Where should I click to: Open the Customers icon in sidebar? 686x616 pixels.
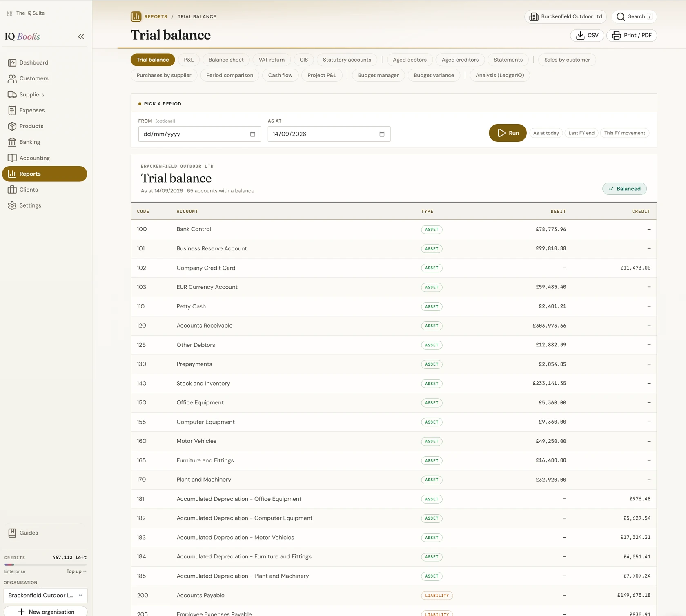tap(12, 78)
